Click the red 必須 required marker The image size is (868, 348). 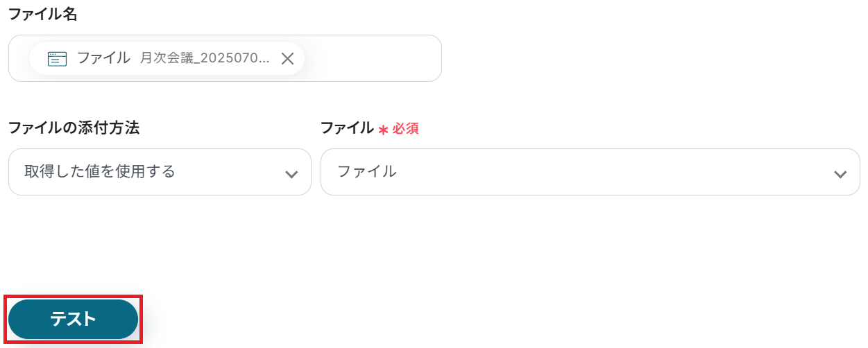tap(405, 129)
